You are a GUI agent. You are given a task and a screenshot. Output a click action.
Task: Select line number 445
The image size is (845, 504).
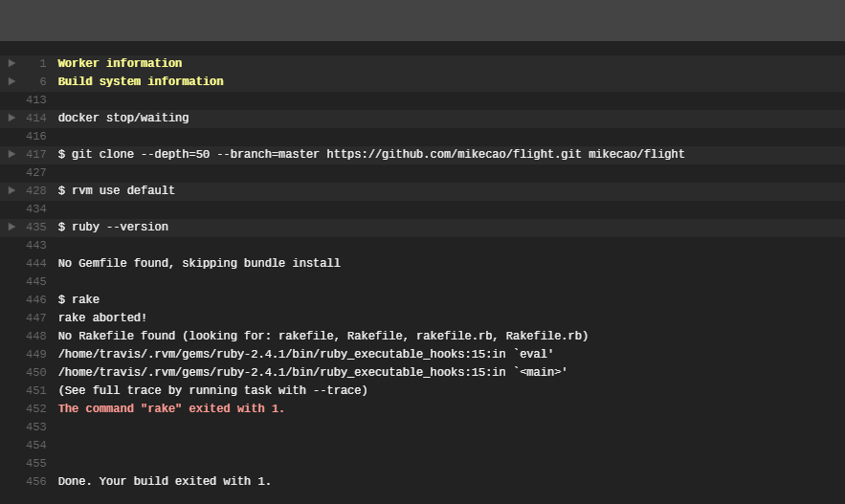36,281
